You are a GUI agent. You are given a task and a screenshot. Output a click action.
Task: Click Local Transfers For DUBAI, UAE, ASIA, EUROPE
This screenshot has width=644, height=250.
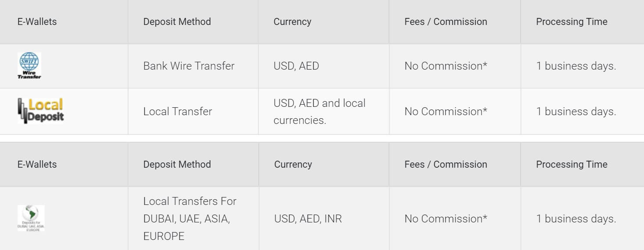[190, 218]
